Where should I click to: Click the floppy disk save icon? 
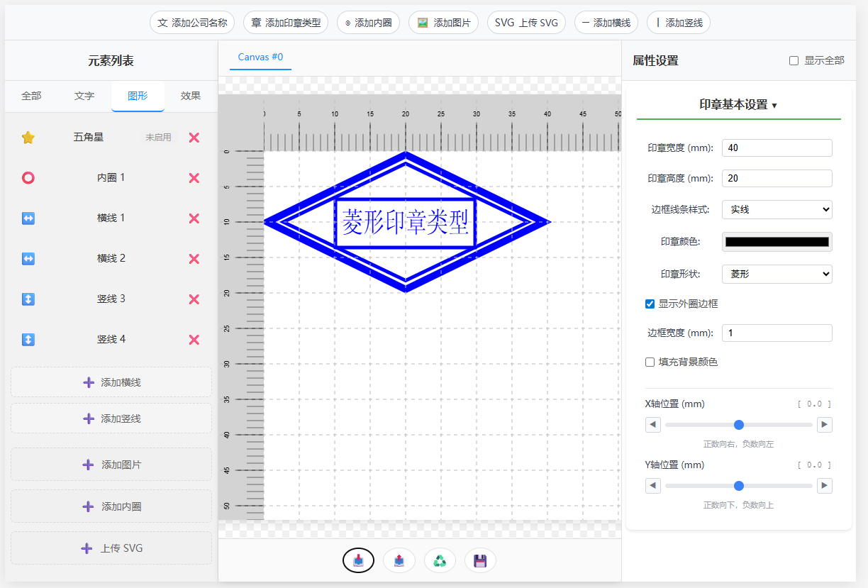480,561
